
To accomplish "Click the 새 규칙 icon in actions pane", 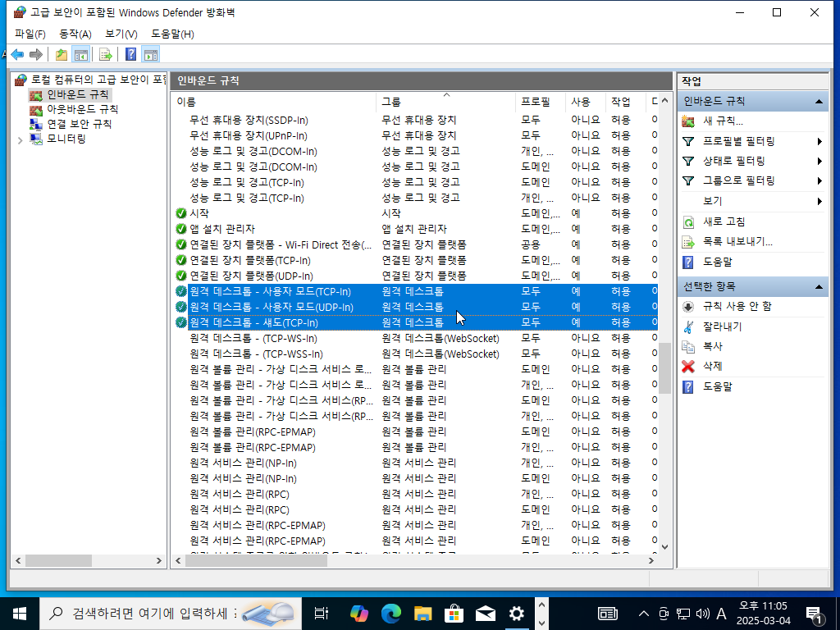I will click(x=688, y=121).
